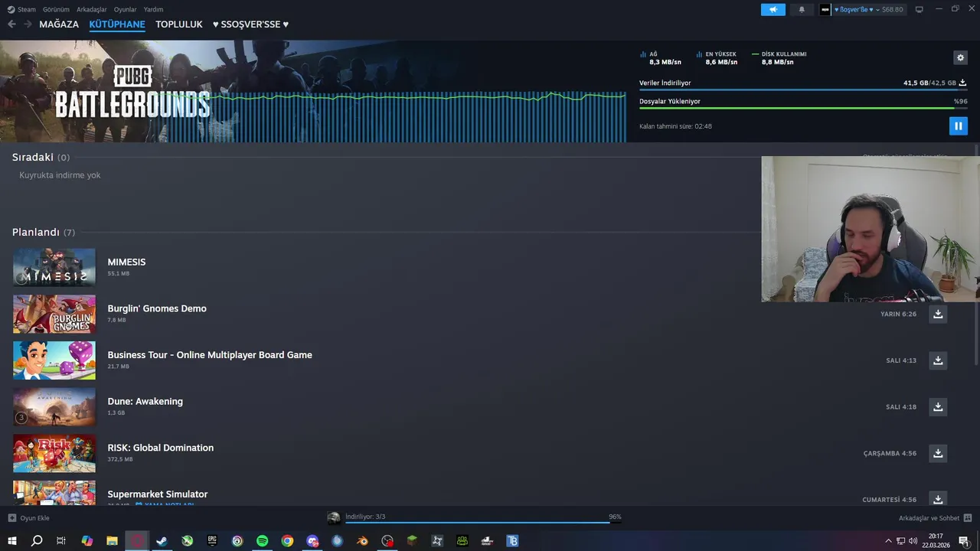Click the Kalan tahmini süre text
This screenshot has width=980, height=551.
pos(675,126)
